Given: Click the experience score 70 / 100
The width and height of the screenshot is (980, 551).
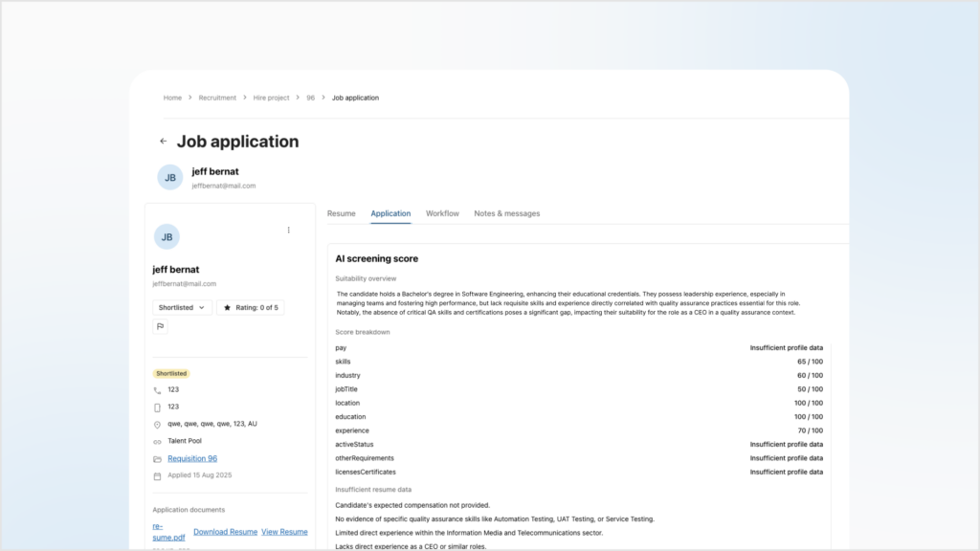Looking at the screenshot, I should click(810, 430).
